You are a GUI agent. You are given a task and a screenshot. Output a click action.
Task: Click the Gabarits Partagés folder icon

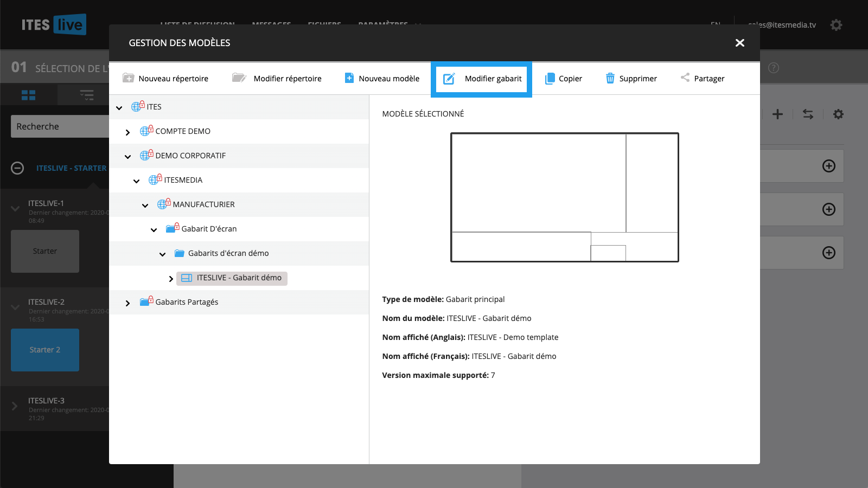click(x=146, y=301)
